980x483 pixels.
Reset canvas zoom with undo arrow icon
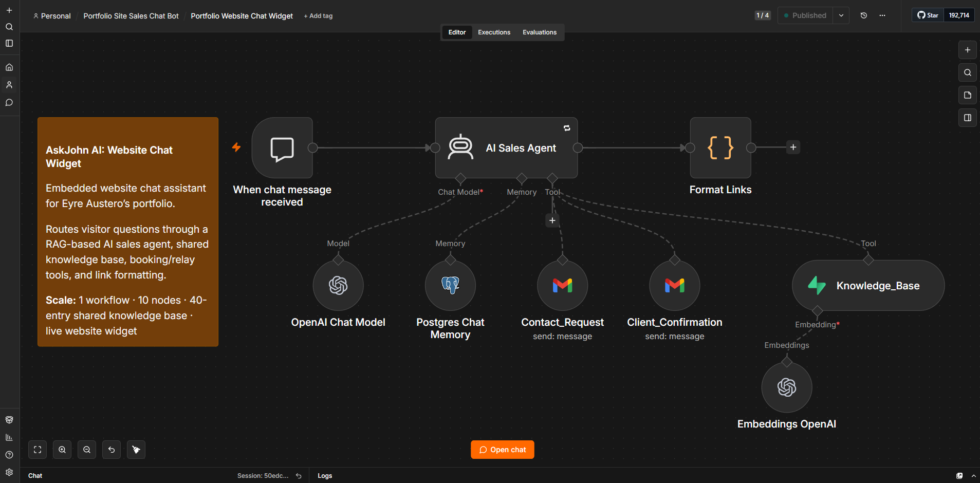click(x=112, y=450)
